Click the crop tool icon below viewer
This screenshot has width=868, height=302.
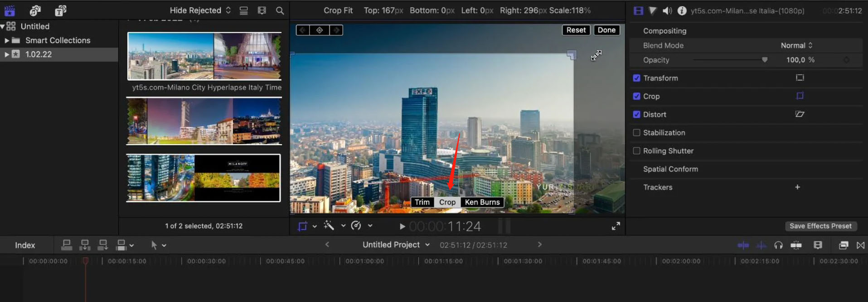click(302, 226)
